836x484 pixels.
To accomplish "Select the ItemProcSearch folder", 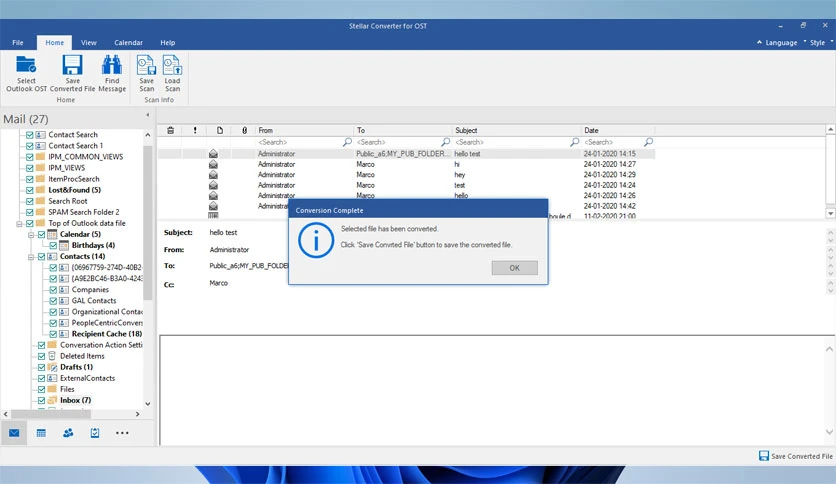I will click(x=74, y=179).
